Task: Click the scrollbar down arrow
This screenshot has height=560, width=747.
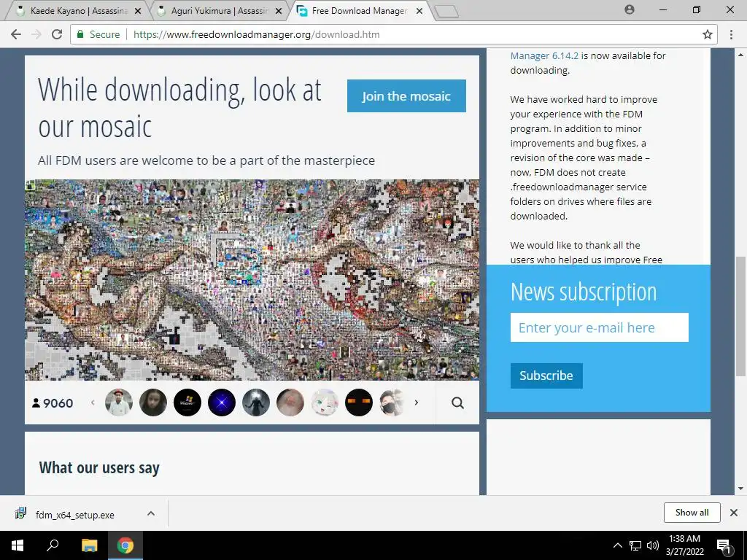Action: point(740,489)
